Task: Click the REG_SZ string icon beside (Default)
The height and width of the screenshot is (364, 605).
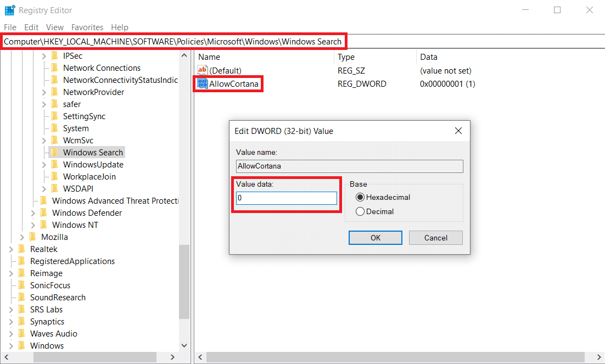Action: point(201,70)
